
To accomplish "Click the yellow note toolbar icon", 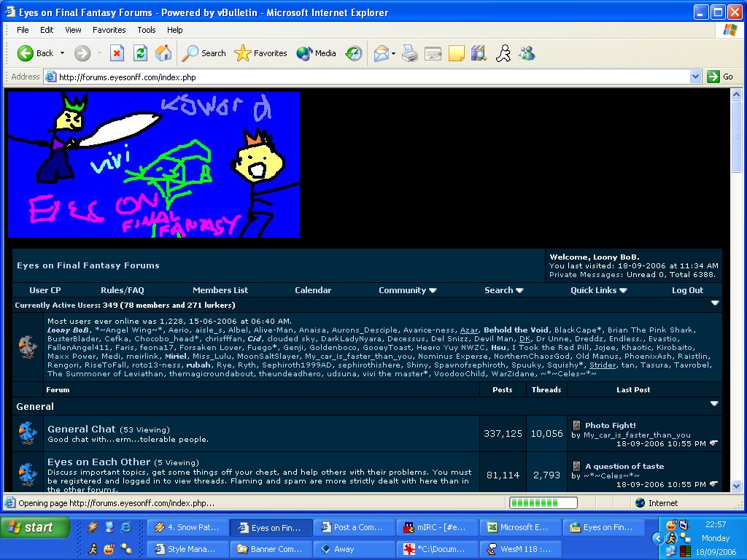I will (457, 53).
